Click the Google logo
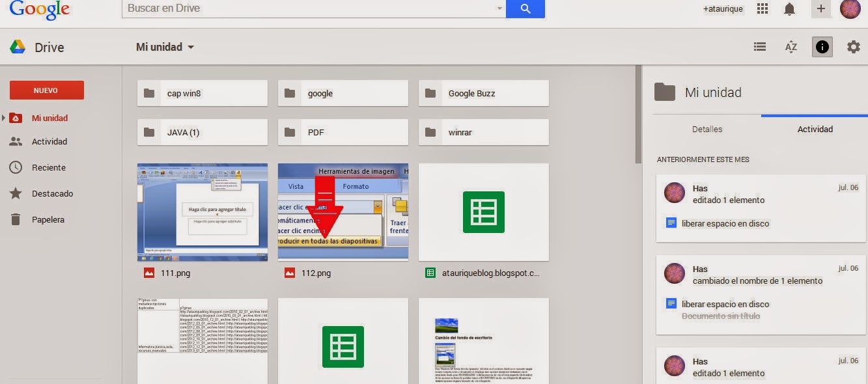 click(x=39, y=8)
